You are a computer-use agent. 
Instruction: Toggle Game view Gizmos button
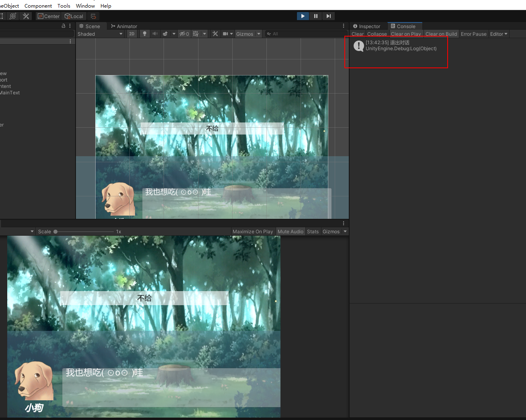click(331, 232)
